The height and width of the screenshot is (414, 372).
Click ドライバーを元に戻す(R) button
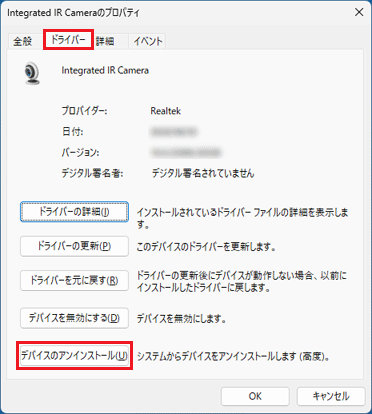point(74,280)
